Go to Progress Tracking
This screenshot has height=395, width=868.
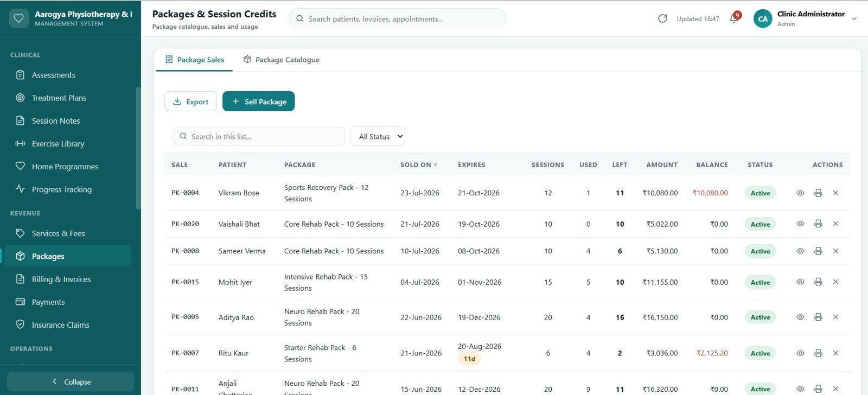pos(68,189)
